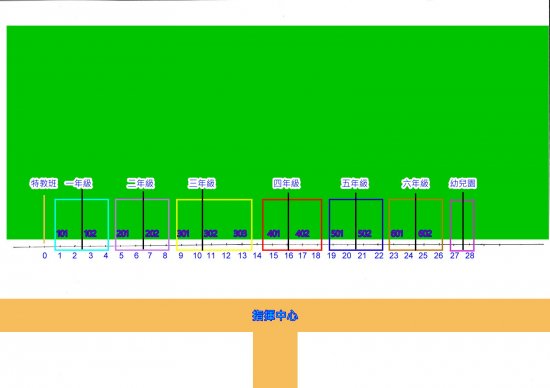Click position number 22 on the line
The height and width of the screenshot is (388, 550).
pos(379,256)
